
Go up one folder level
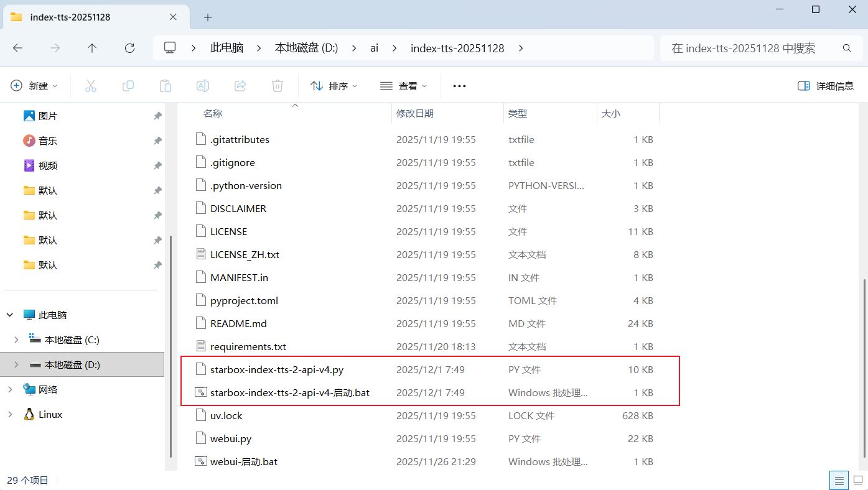(x=92, y=48)
